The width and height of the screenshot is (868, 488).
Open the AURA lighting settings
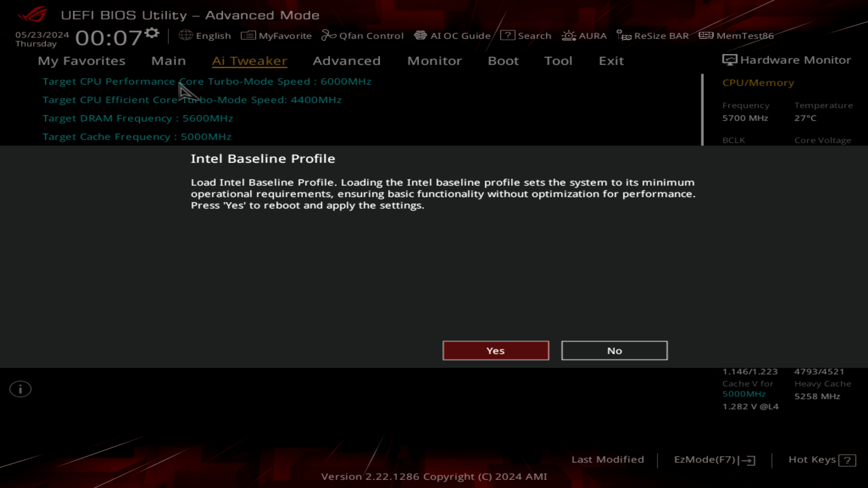(x=584, y=36)
